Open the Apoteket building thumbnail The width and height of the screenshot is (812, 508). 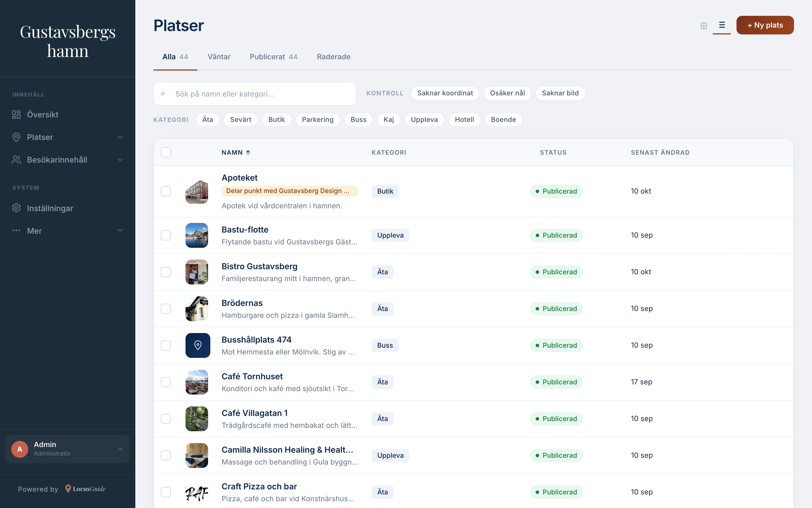(197, 191)
